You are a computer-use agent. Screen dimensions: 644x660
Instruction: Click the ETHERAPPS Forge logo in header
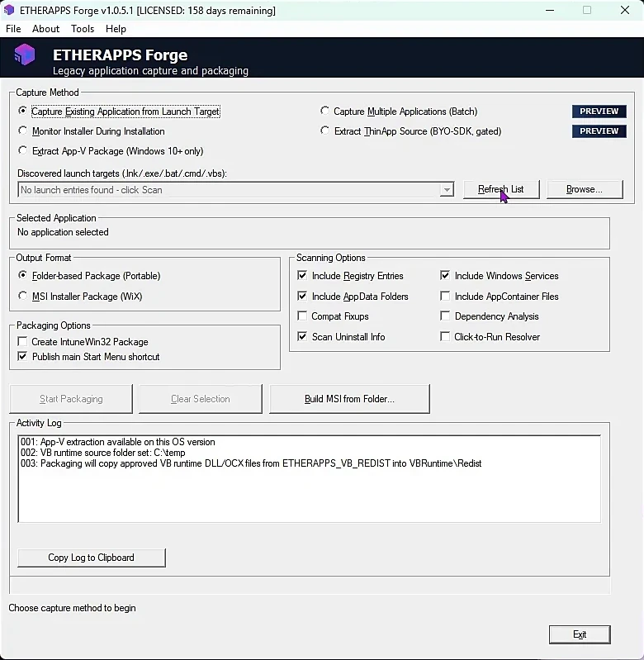[25, 55]
